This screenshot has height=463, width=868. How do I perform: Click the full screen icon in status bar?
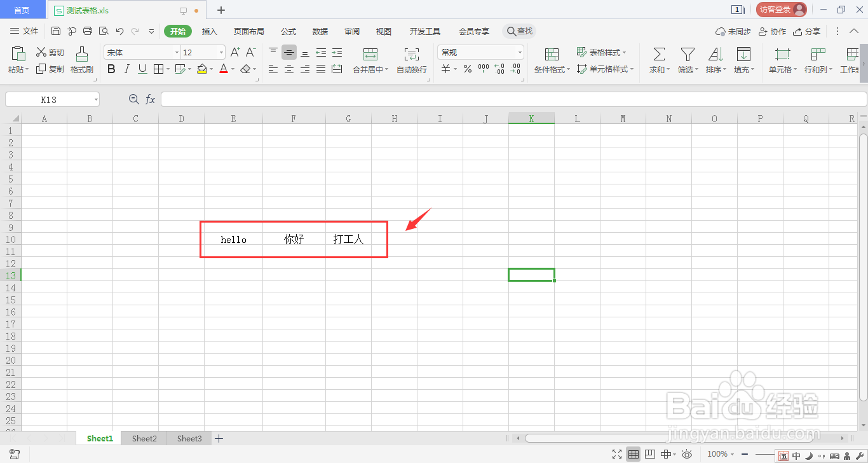tap(617, 454)
